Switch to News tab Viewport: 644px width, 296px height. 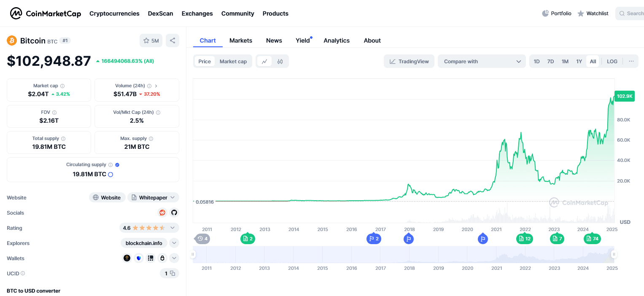(274, 40)
